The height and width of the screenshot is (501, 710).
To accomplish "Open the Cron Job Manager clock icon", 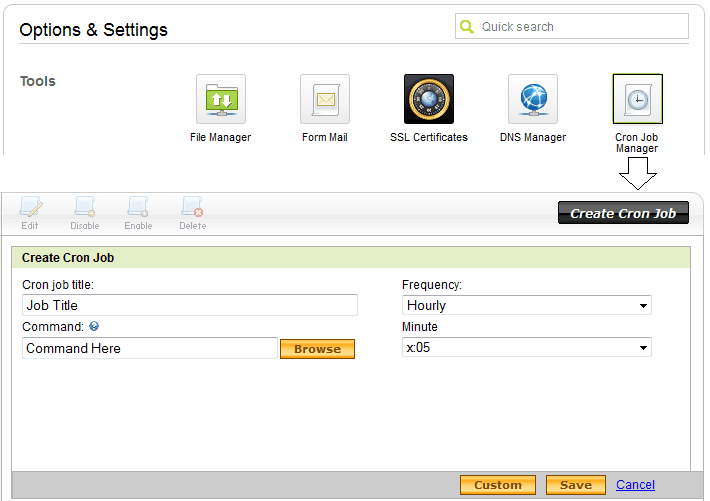I will [x=638, y=99].
